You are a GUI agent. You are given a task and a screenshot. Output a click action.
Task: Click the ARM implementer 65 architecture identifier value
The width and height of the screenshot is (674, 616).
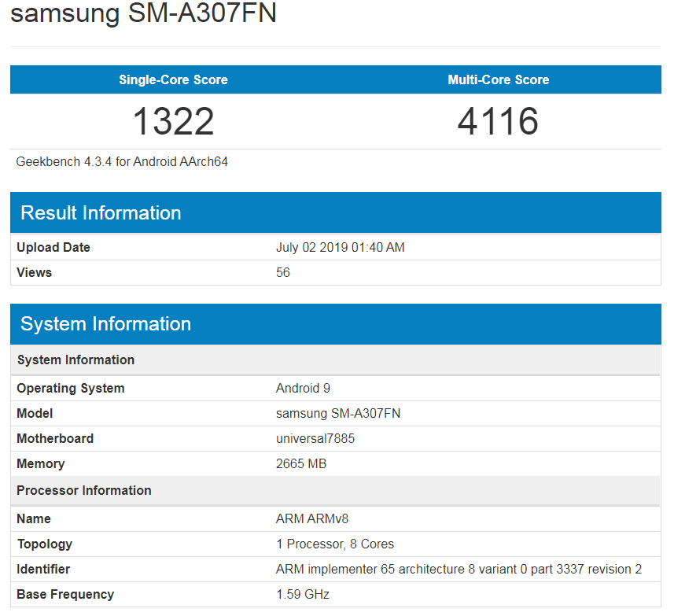[x=459, y=569]
